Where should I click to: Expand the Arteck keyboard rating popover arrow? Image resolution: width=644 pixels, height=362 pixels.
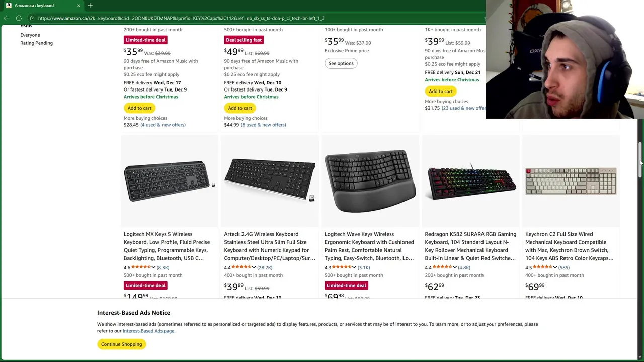[x=255, y=267]
